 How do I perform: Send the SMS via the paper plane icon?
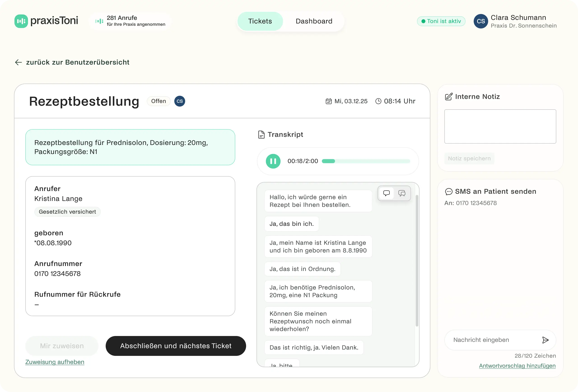click(x=545, y=340)
